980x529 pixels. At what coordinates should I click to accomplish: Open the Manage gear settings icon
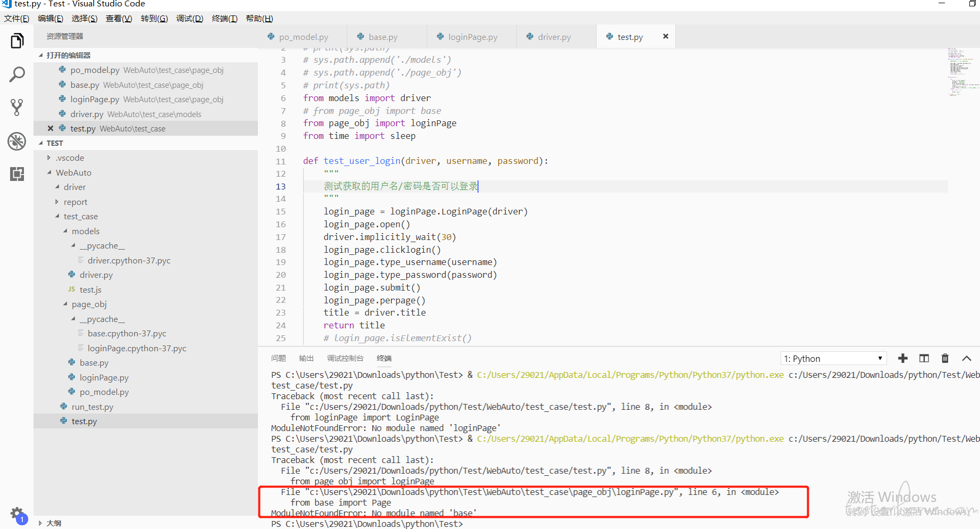(x=18, y=514)
